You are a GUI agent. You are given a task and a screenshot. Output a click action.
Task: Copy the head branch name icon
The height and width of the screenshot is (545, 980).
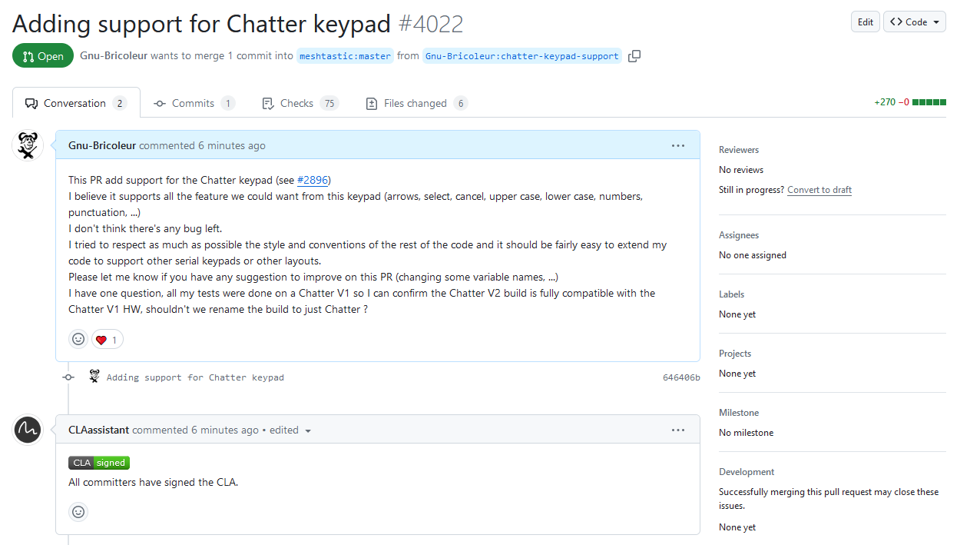634,56
